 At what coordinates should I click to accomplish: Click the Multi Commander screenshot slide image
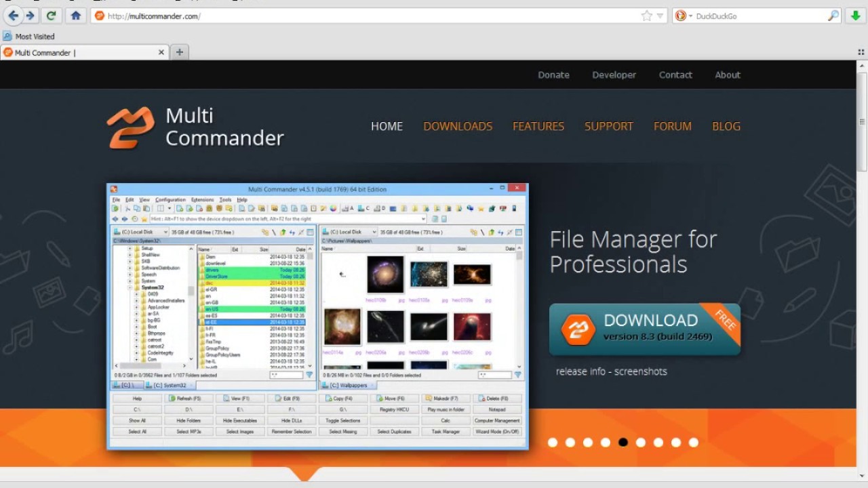(x=317, y=316)
